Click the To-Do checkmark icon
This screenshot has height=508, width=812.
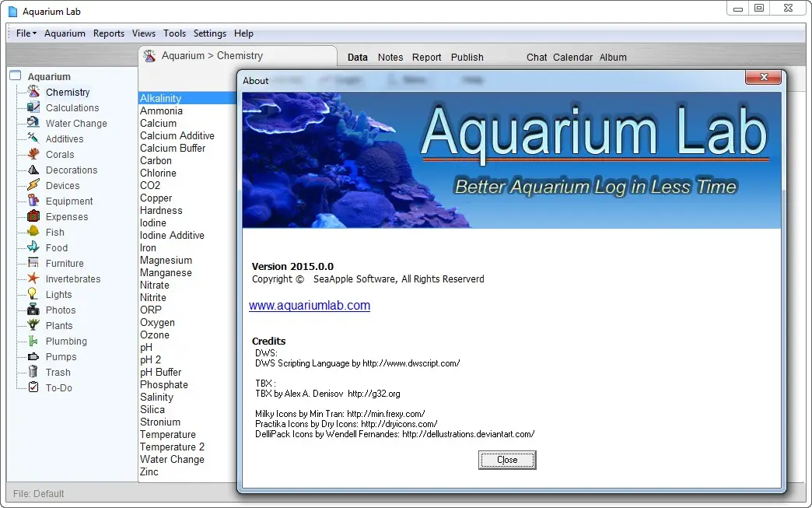pyautogui.click(x=33, y=387)
